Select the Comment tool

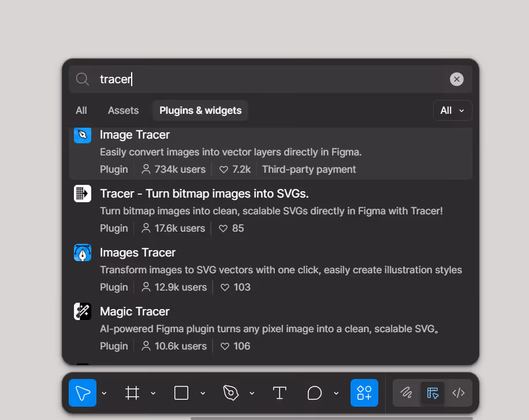pos(314,393)
